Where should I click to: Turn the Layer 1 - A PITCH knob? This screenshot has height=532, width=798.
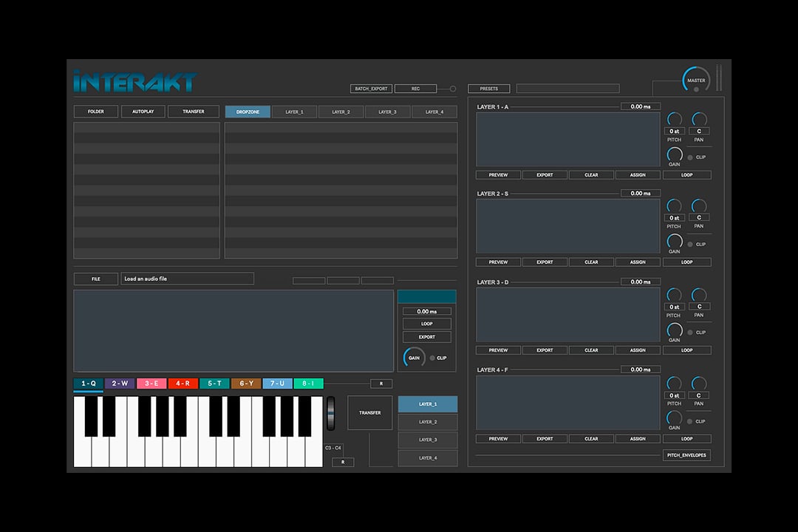click(675, 119)
